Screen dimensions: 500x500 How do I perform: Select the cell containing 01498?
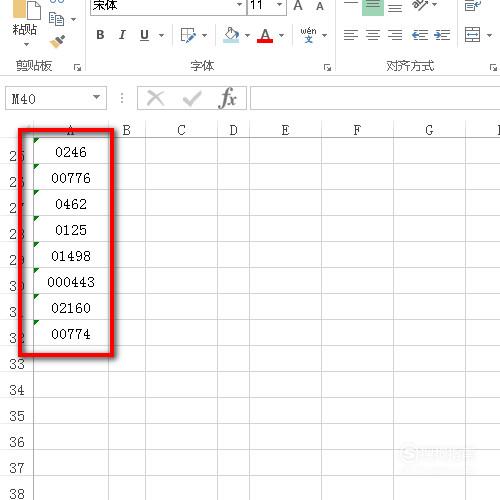pyautogui.click(x=71, y=255)
